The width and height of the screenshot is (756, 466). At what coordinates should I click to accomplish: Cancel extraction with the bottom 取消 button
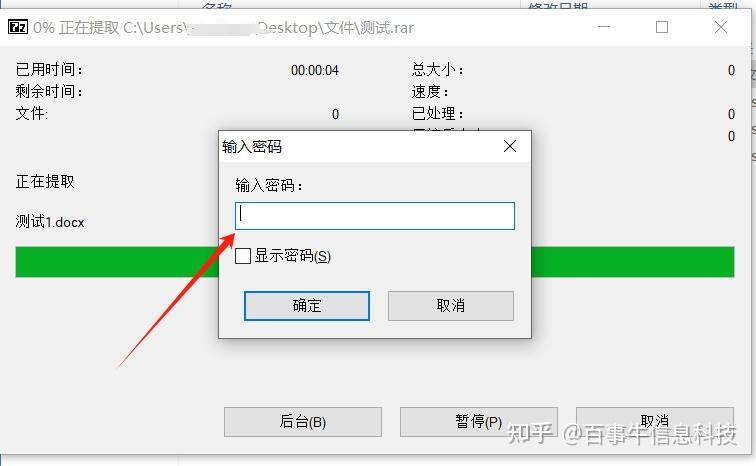coord(655,422)
